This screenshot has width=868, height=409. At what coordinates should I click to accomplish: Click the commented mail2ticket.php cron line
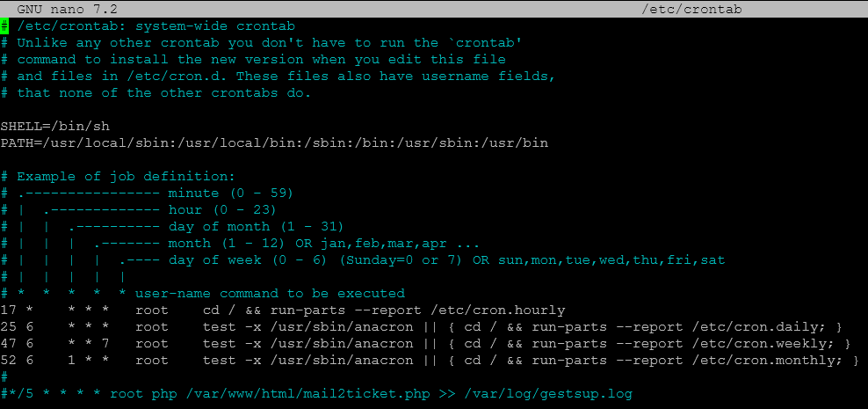pos(316,394)
